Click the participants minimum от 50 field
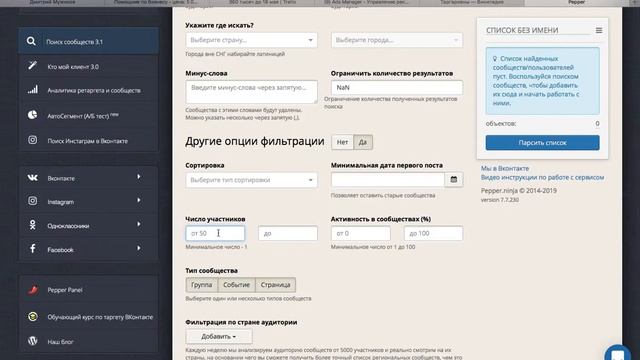 click(x=215, y=233)
